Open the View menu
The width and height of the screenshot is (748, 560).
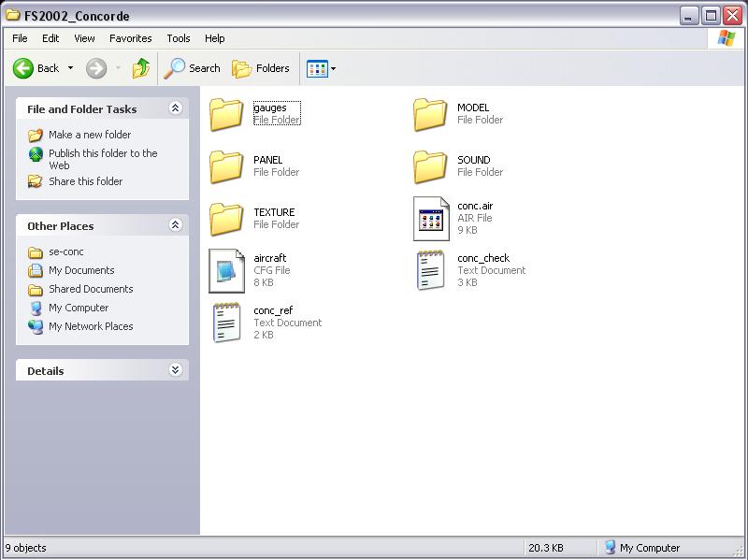(x=84, y=38)
